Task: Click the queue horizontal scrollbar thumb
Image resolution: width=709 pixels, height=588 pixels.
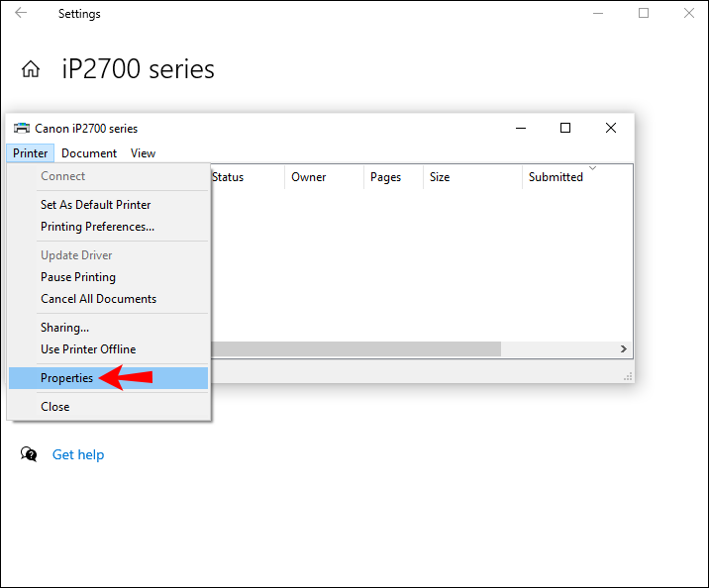Action: (x=355, y=348)
